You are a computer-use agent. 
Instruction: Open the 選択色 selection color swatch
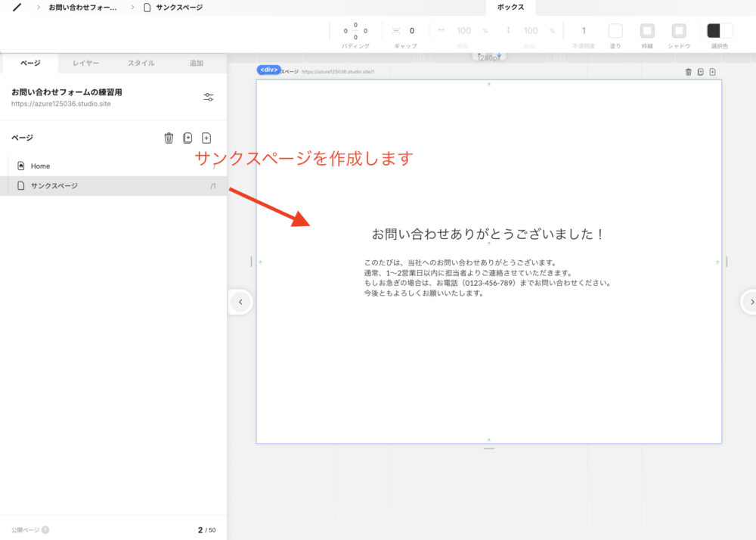click(x=720, y=31)
